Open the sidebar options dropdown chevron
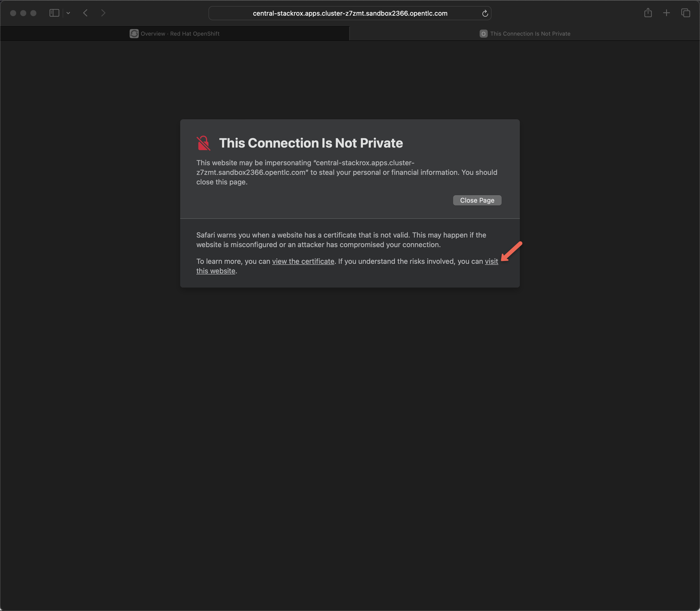 click(x=68, y=13)
